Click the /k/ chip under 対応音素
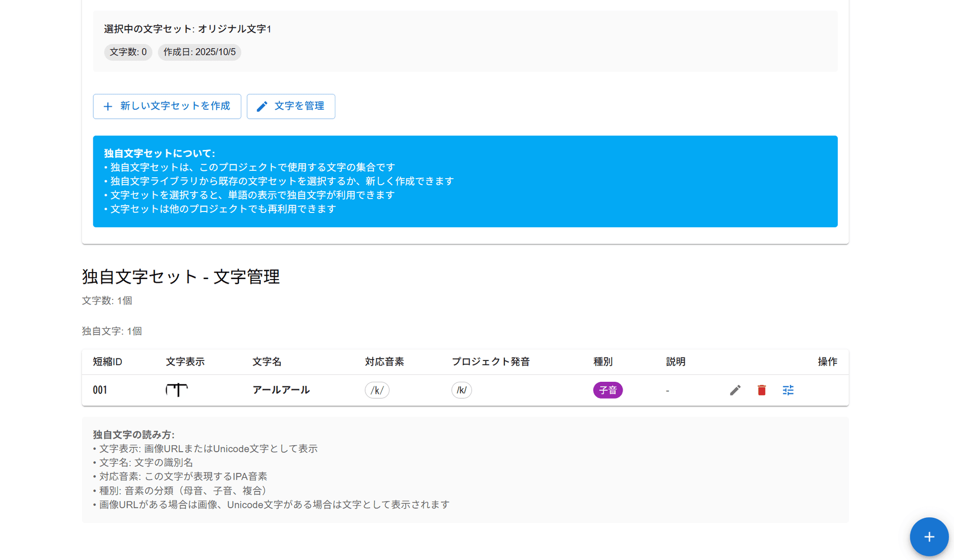Screen dimensions: 954x560 click(x=377, y=390)
